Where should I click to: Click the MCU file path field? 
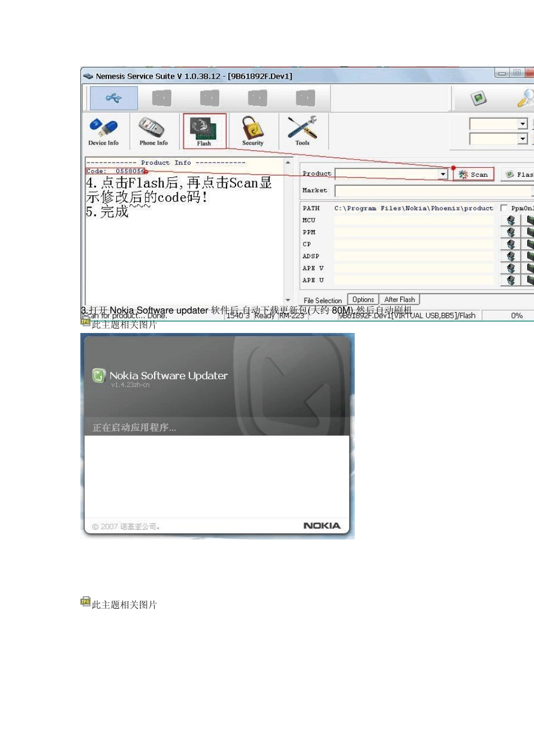(414, 220)
